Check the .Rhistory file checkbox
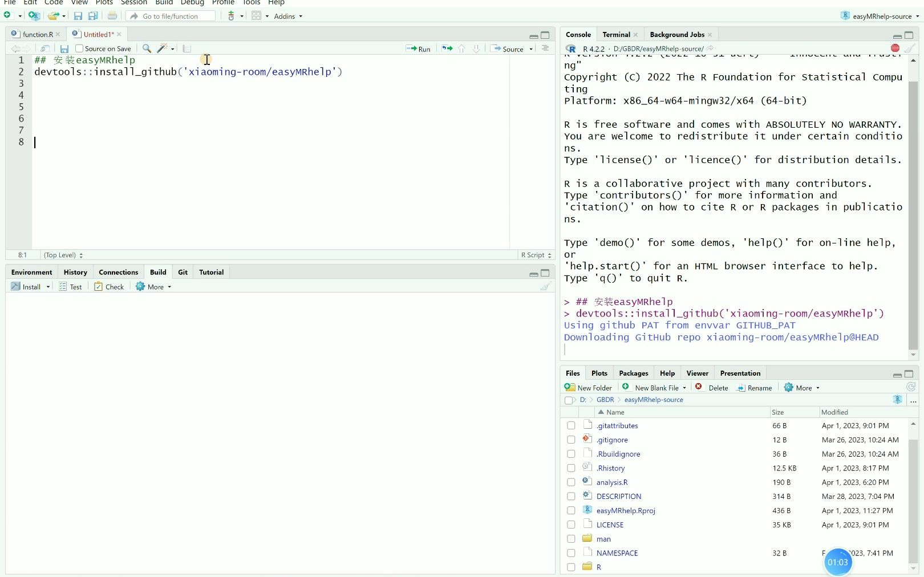The width and height of the screenshot is (924, 577). (571, 468)
